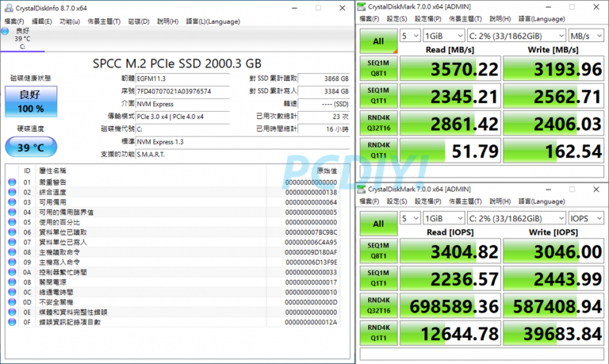Viewport: 609px width, 364px height.
Task: Open 功能(u) menu in CrystalDiskInfo
Action: pyautogui.click(x=70, y=21)
